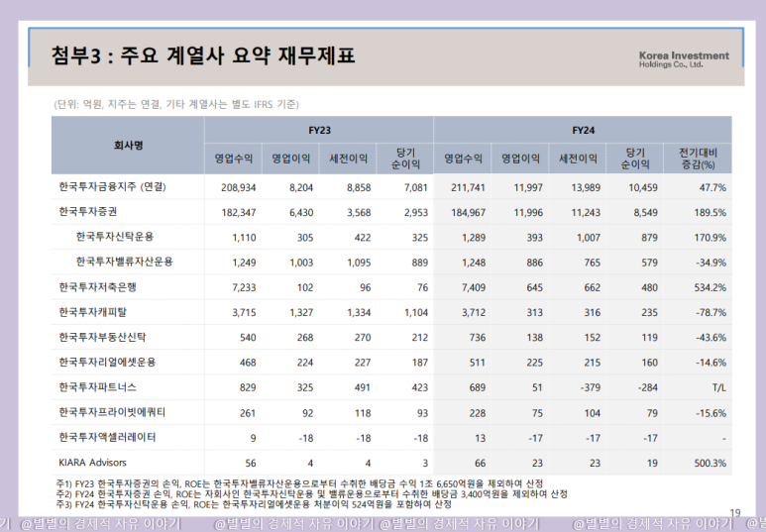766x532 pixels.
Task: Click the -15.6% change value
Action: [711, 413]
